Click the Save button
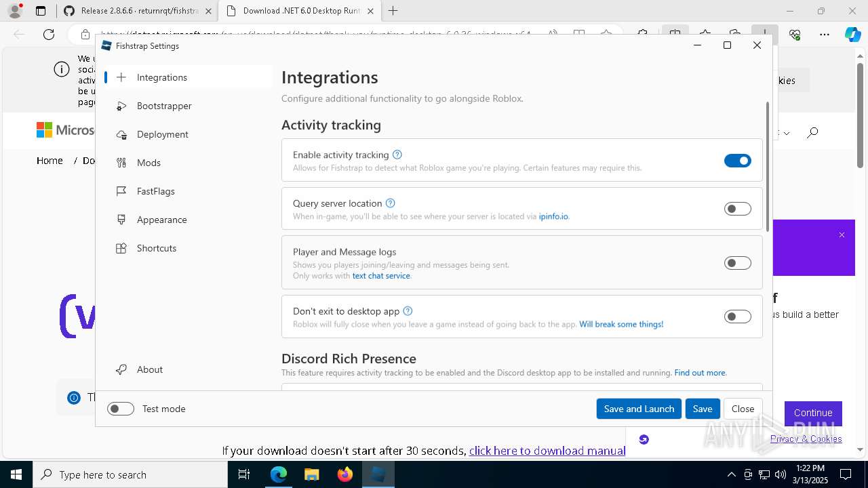This screenshot has height=488, width=868. click(x=703, y=409)
